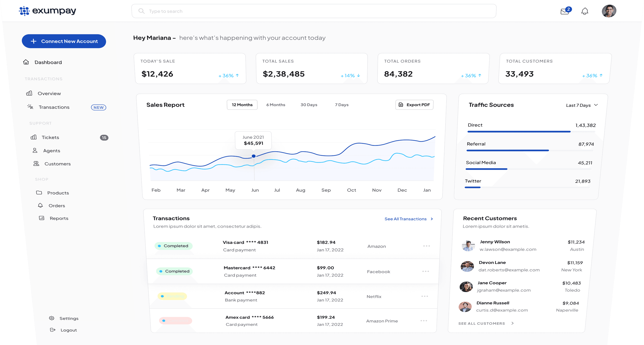644x345 pixels.
Task: Open options for the Visa card transaction
Action: (426, 246)
